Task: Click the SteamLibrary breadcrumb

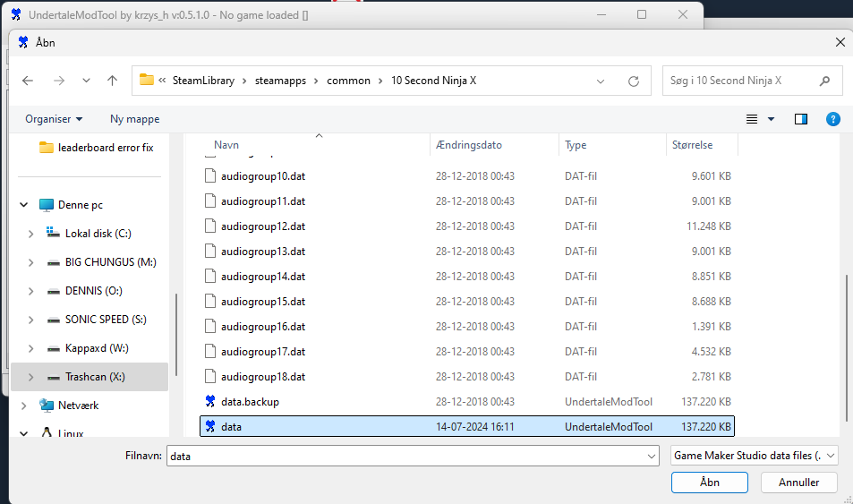Action: (x=203, y=81)
